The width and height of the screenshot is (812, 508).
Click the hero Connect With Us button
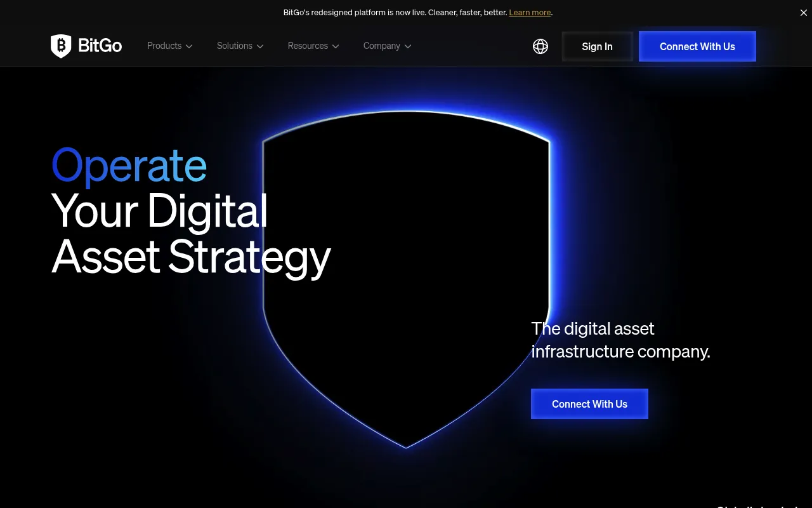coord(589,404)
